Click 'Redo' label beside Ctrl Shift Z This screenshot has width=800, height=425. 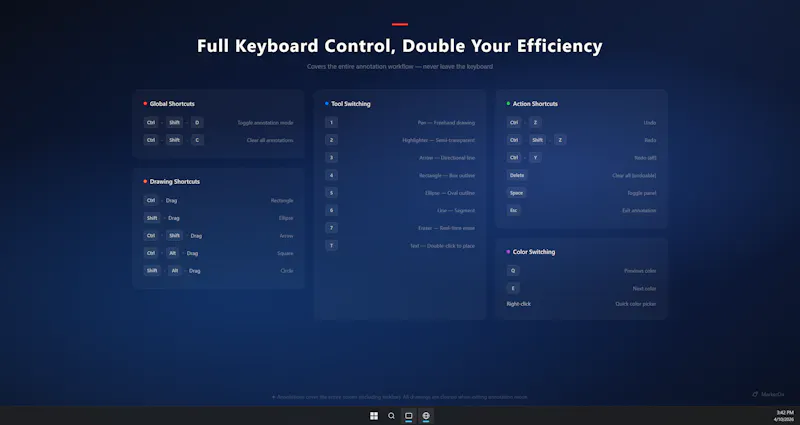pos(650,140)
